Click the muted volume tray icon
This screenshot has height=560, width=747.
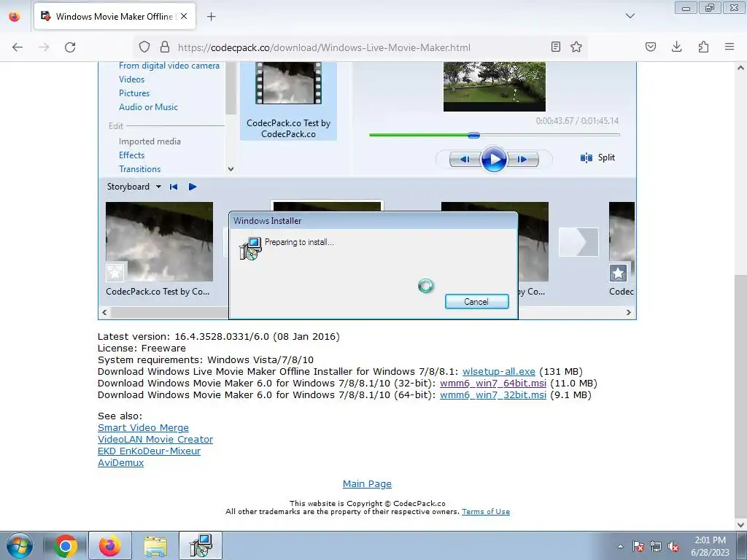[673, 547]
